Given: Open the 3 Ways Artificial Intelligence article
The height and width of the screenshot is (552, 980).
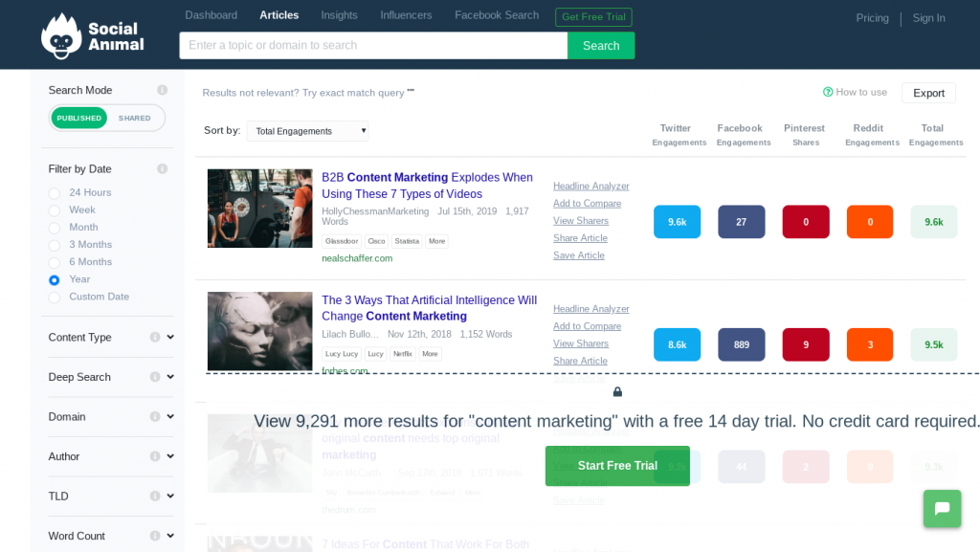Looking at the screenshot, I should coord(430,308).
